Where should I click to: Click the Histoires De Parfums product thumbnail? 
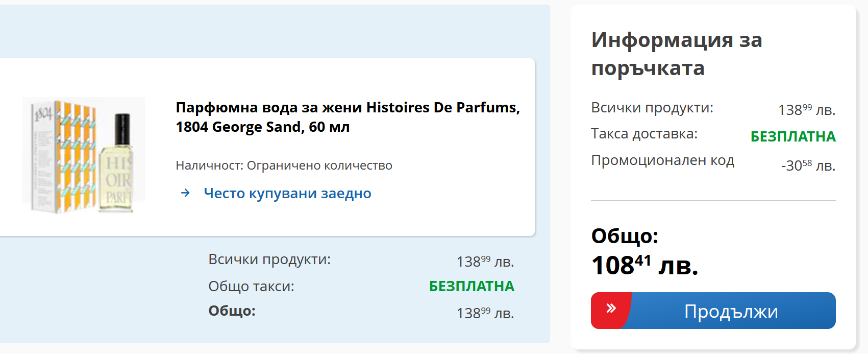tap(84, 154)
